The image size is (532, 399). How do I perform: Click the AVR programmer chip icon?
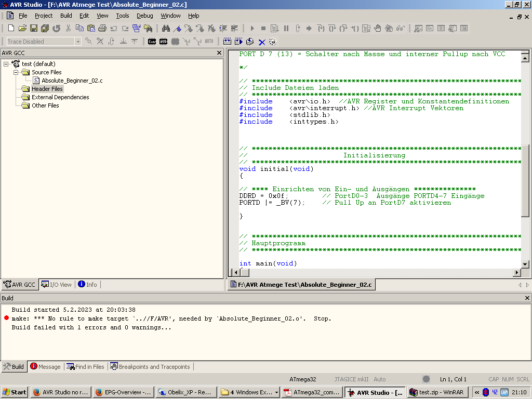(164, 42)
